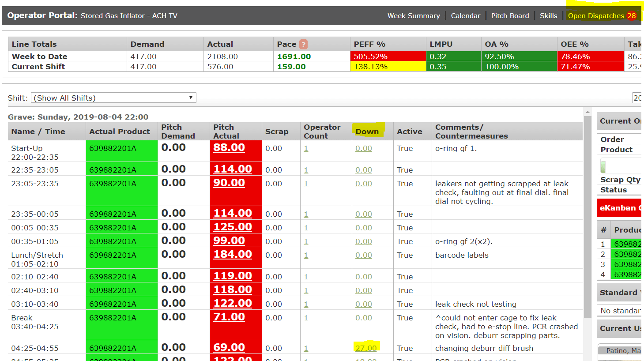Click the Down value link of 27.00
This screenshot has width=644, height=361.
tap(365, 348)
